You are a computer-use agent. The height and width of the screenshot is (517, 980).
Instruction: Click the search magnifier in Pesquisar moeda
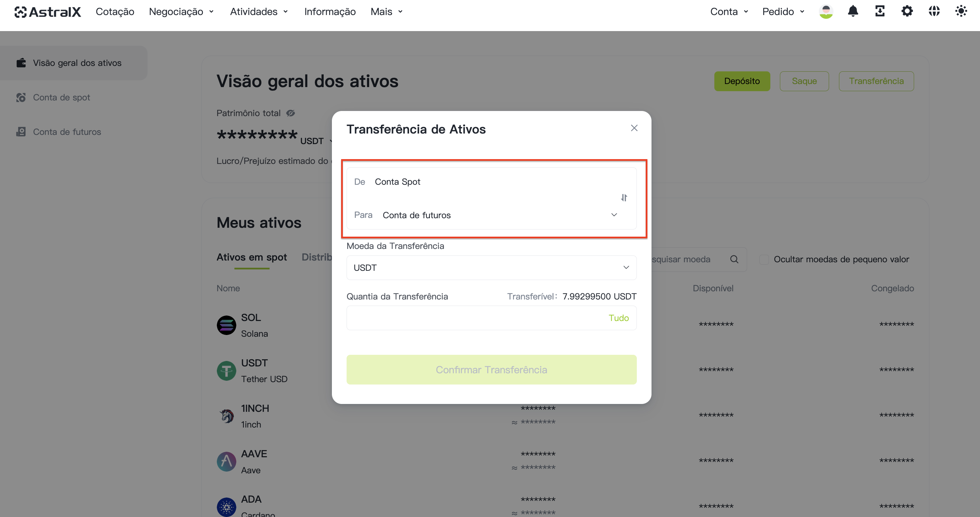pyautogui.click(x=734, y=260)
